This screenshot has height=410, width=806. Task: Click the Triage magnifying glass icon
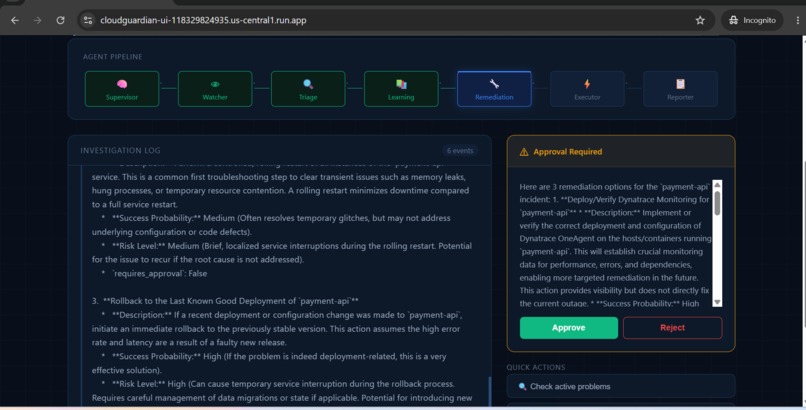click(x=308, y=84)
